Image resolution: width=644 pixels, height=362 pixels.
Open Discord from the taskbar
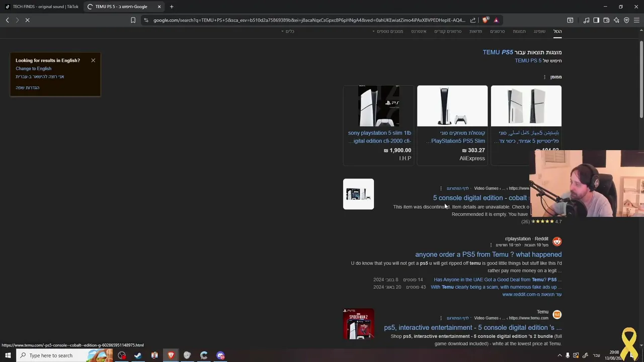coord(220,355)
